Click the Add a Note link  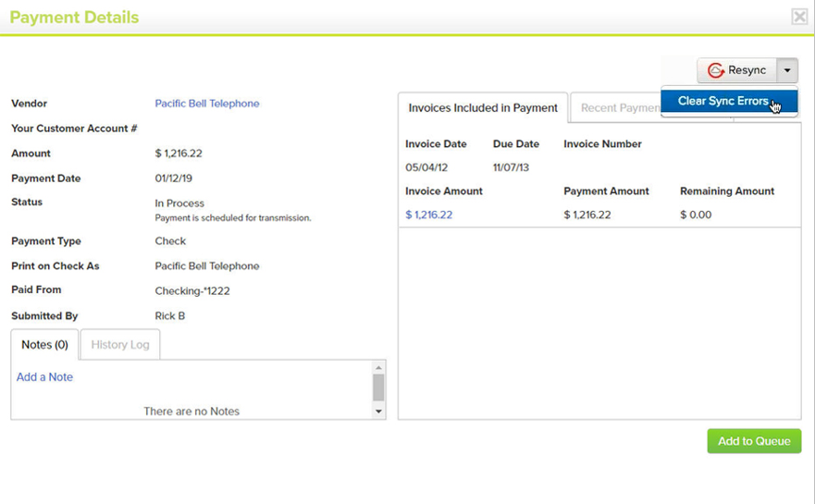coord(44,377)
